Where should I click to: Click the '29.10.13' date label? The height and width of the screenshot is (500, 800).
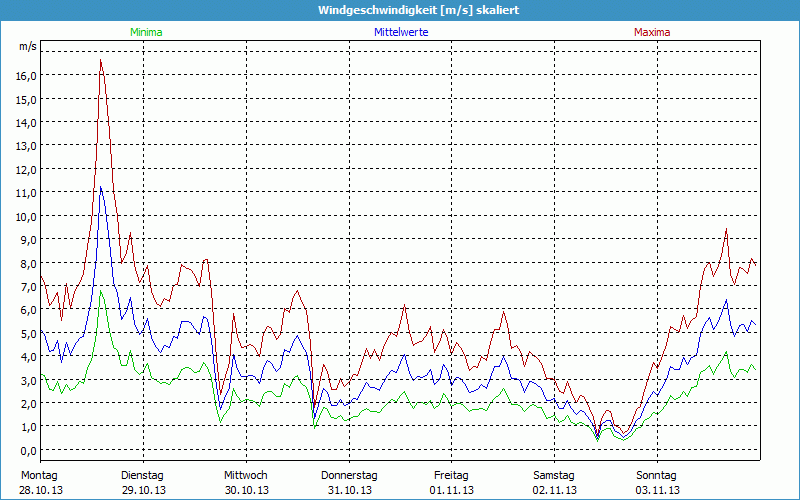coord(143,490)
